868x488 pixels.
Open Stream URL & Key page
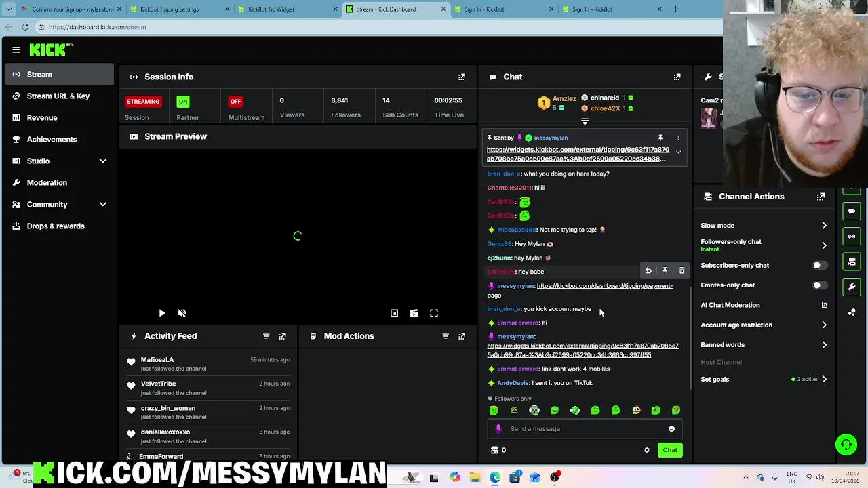[x=60, y=96]
